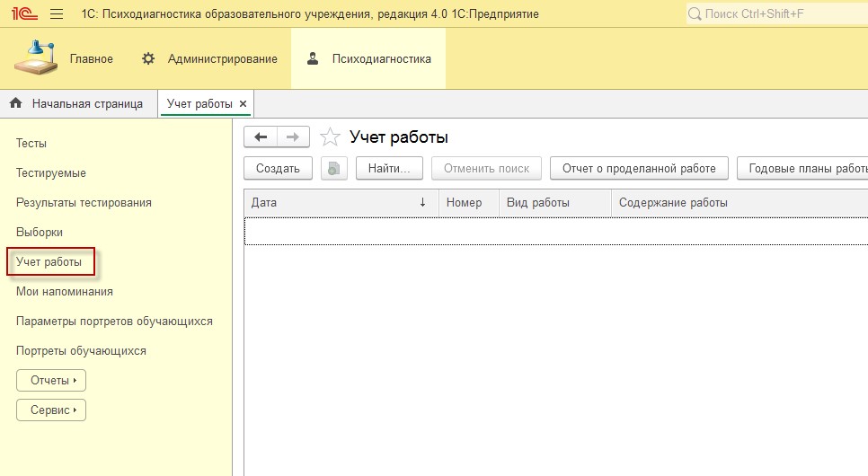Open Годовые планы работы
This screenshot has width=868, height=476.
coord(802,168)
